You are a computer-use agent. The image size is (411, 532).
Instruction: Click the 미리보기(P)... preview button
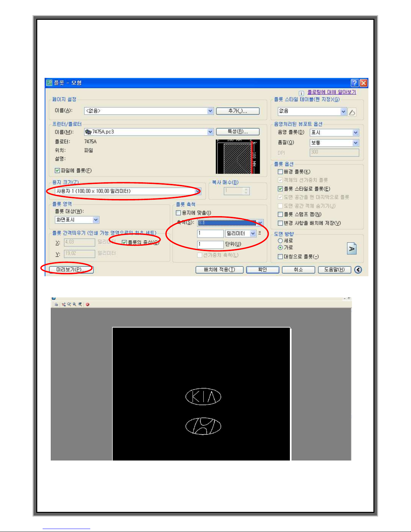click(x=71, y=270)
